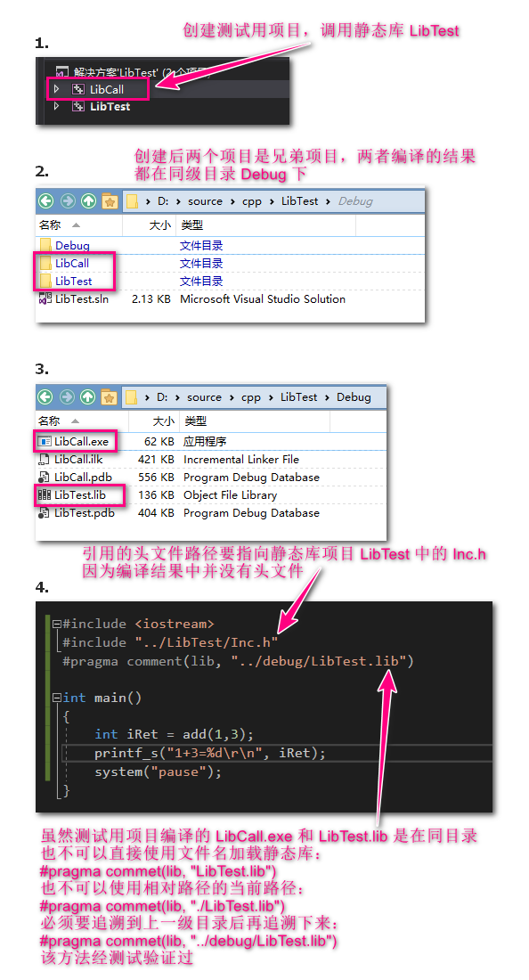Sort by 名称 column in LibTest.sln window
Viewport: 529px width, 980px height.
coord(49,225)
